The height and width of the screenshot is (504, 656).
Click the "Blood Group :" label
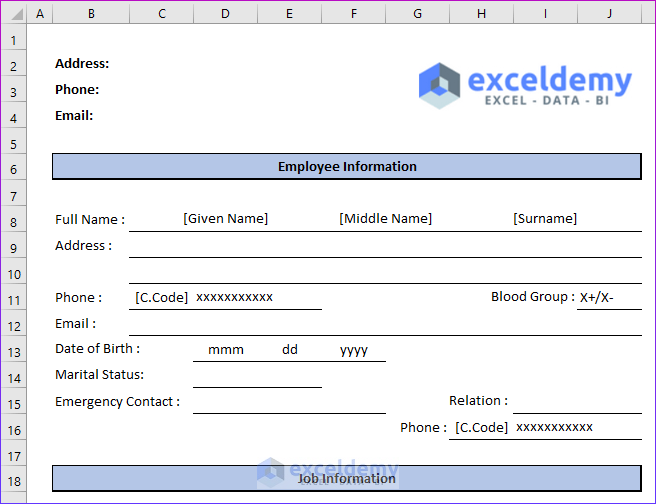tap(533, 297)
